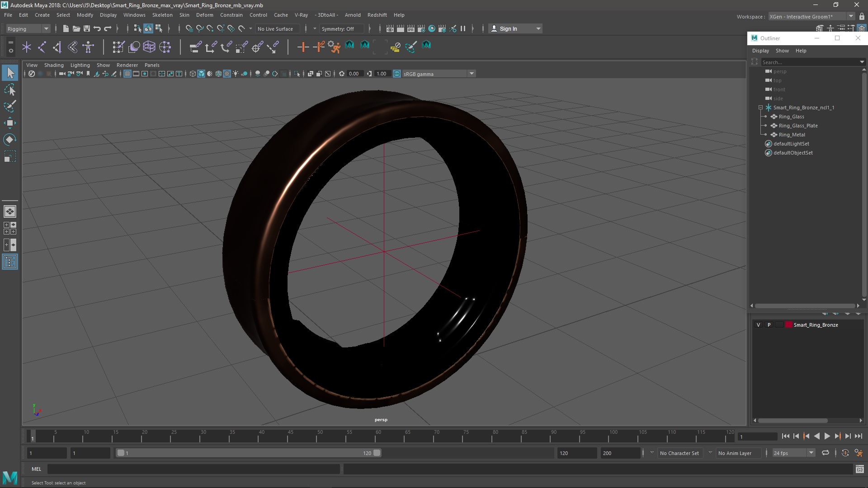Click the MEL script language button
Image resolution: width=868 pixels, height=488 pixels.
pos(36,469)
